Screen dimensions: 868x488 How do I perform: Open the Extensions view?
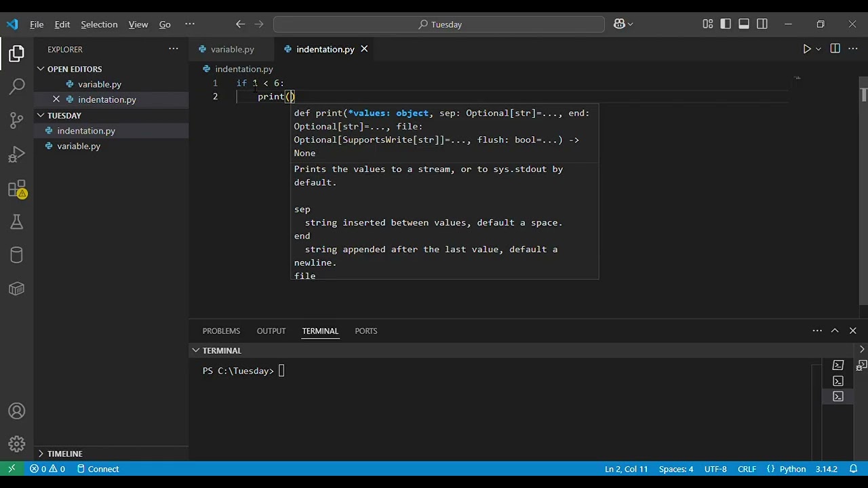pos(17,189)
